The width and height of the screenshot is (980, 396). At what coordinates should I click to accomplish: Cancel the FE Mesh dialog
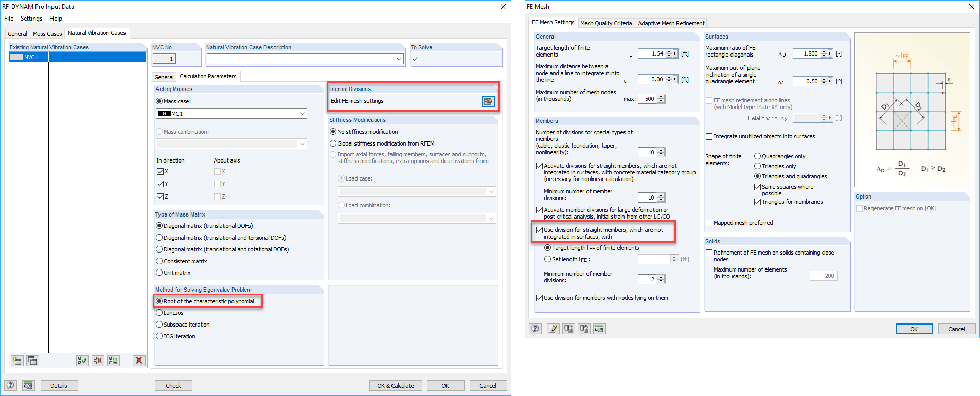(957, 329)
